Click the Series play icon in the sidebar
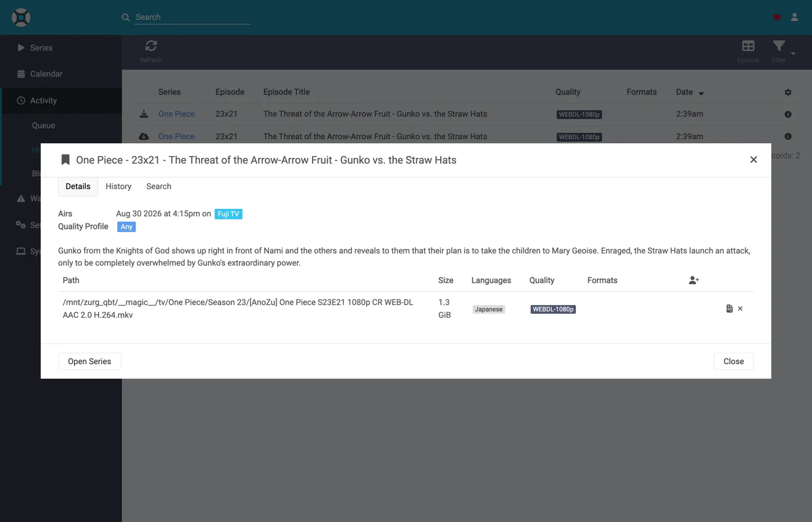The height and width of the screenshot is (522, 812). point(21,48)
